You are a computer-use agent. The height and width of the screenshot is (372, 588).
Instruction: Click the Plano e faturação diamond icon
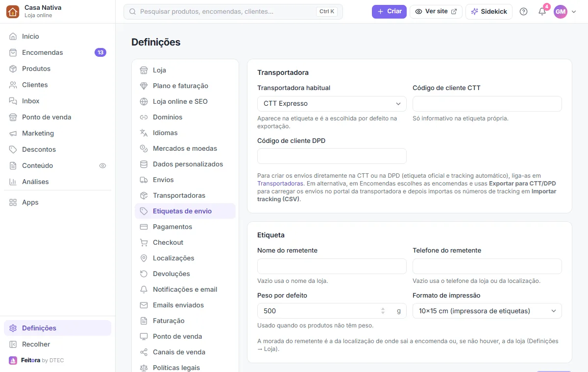(x=144, y=86)
